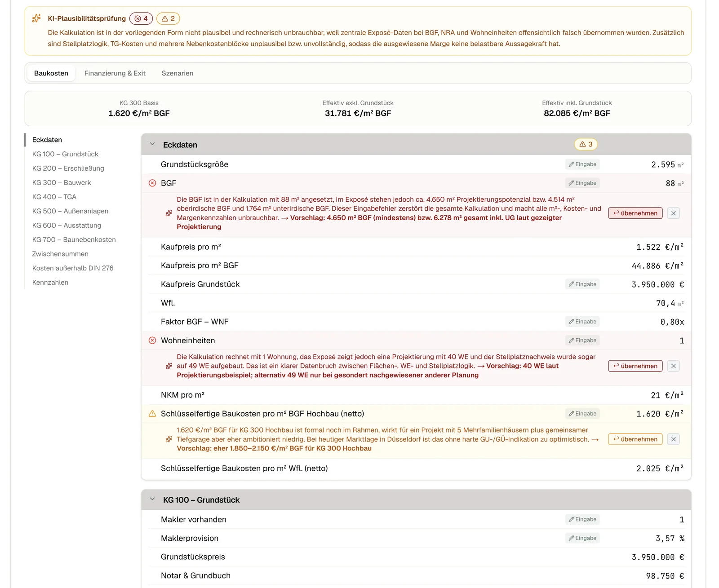This screenshot has height=588, width=719.
Task: Switch to Finanzierung & Exit tab
Action: click(x=115, y=73)
